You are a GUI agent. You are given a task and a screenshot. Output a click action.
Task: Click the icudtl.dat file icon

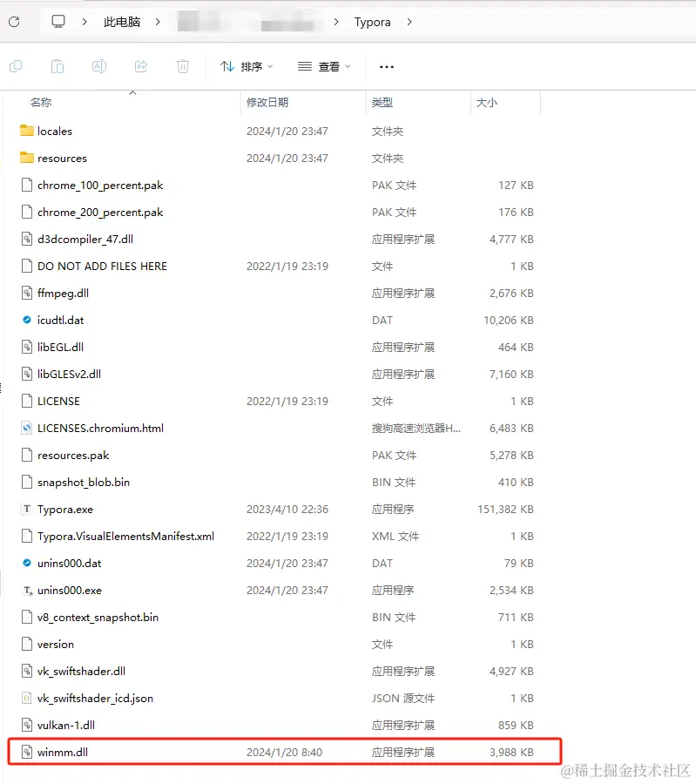click(27, 320)
